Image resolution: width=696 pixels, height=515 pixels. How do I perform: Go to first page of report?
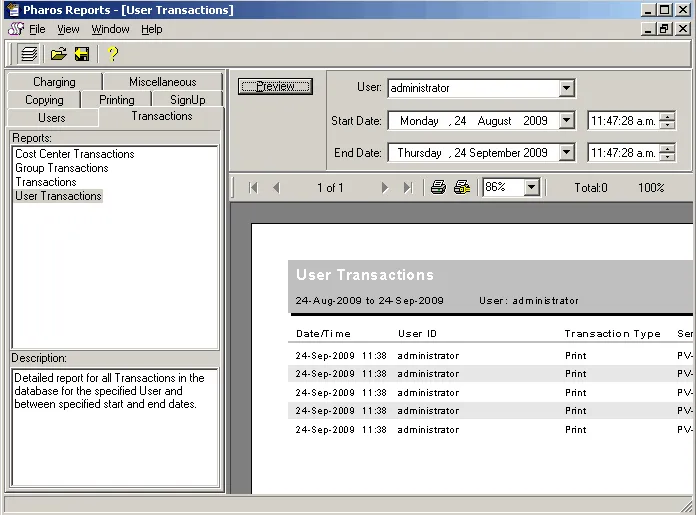[253, 188]
